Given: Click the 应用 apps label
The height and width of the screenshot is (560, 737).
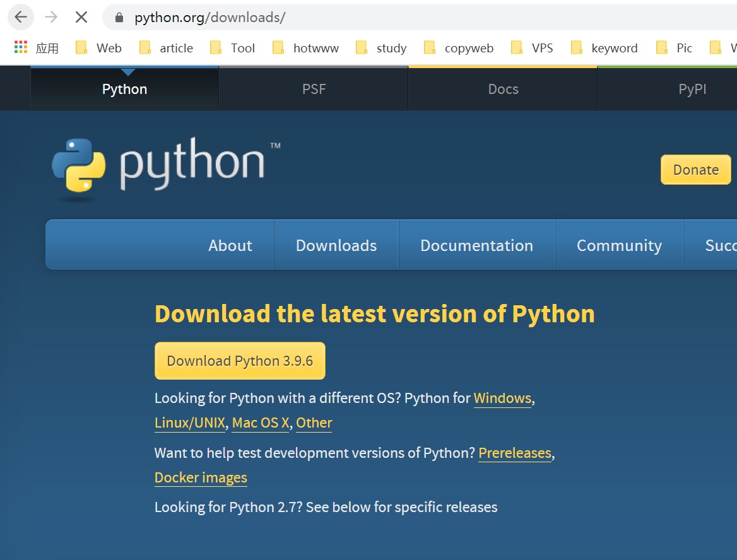Looking at the screenshot, I should 47,48.
